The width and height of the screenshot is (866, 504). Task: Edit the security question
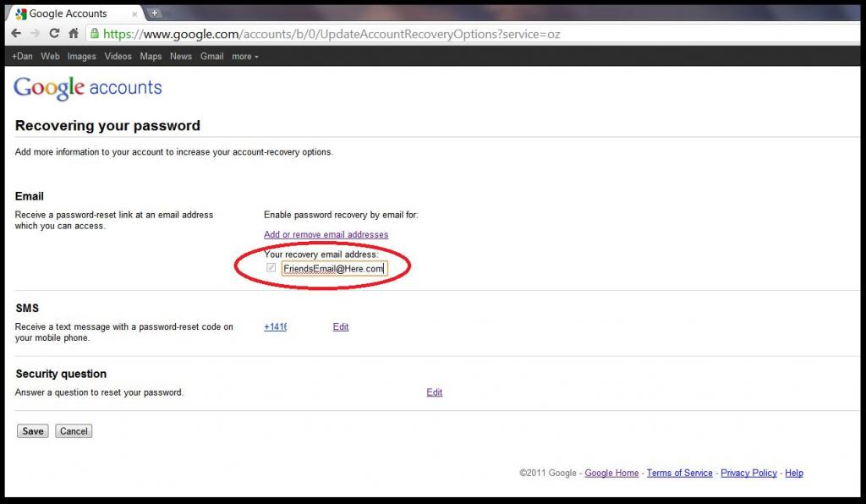435,392
